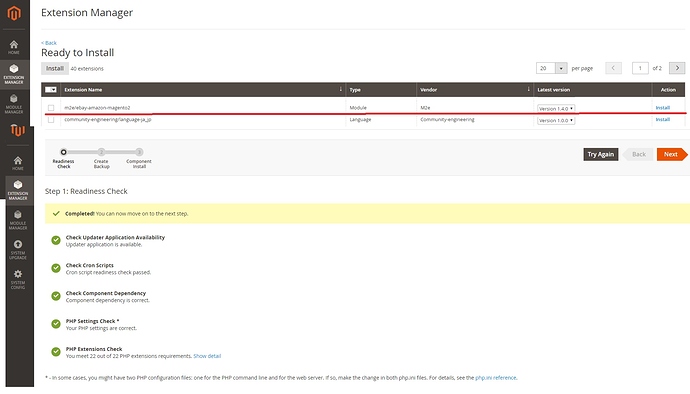Click the M2e vendor cell

[x=425, y=108]
